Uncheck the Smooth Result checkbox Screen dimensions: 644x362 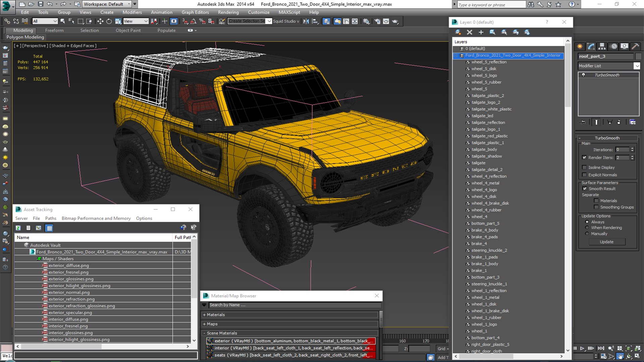pos(585,189)
